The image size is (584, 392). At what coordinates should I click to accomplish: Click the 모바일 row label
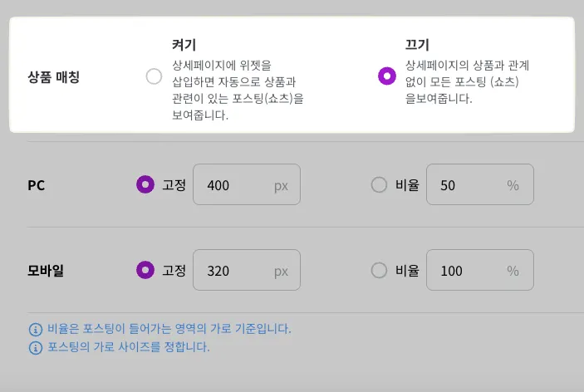(x=47, y=271)
